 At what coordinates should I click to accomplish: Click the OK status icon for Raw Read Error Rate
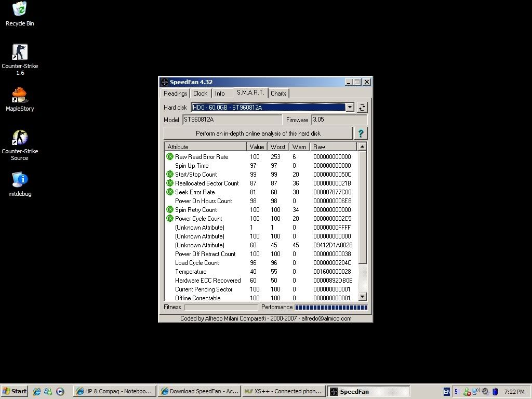point(170,156)
